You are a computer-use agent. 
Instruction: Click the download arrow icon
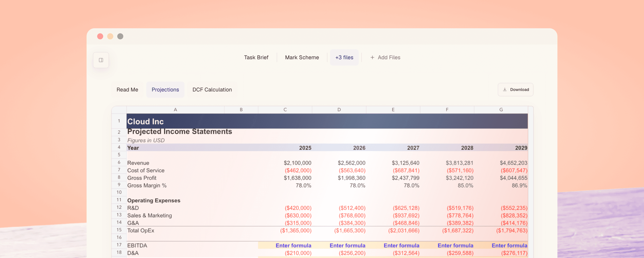505,89
